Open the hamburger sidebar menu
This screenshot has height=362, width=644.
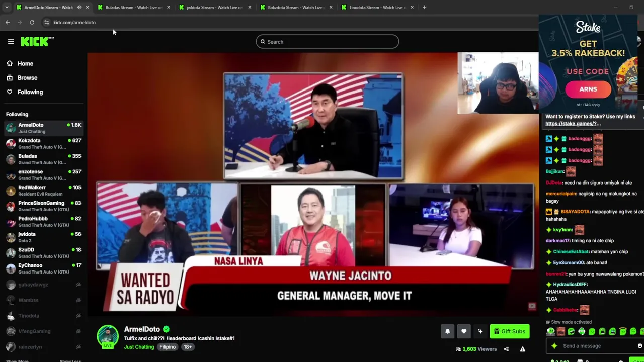pos(11,42)
